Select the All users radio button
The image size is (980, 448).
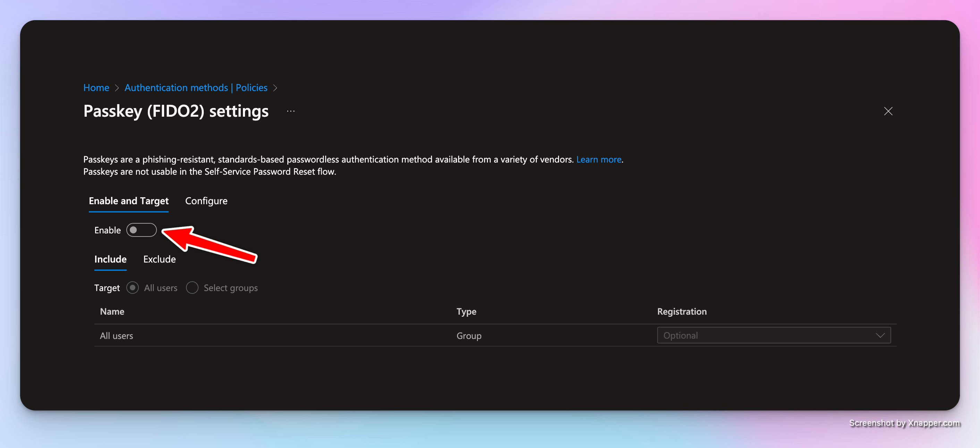point(133,288)
